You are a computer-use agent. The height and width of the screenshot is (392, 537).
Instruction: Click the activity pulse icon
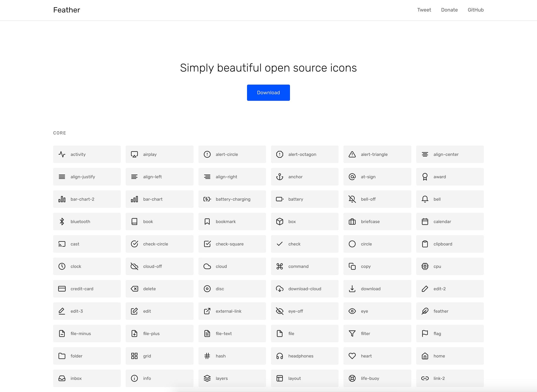[62, 154]
